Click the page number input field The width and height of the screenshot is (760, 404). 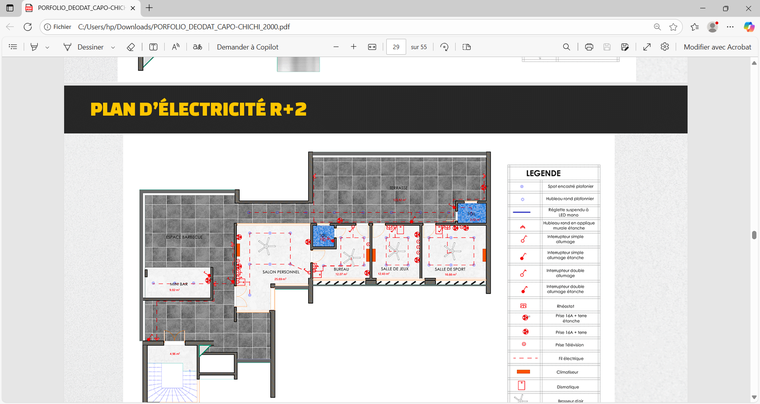[x=397, y=47]
